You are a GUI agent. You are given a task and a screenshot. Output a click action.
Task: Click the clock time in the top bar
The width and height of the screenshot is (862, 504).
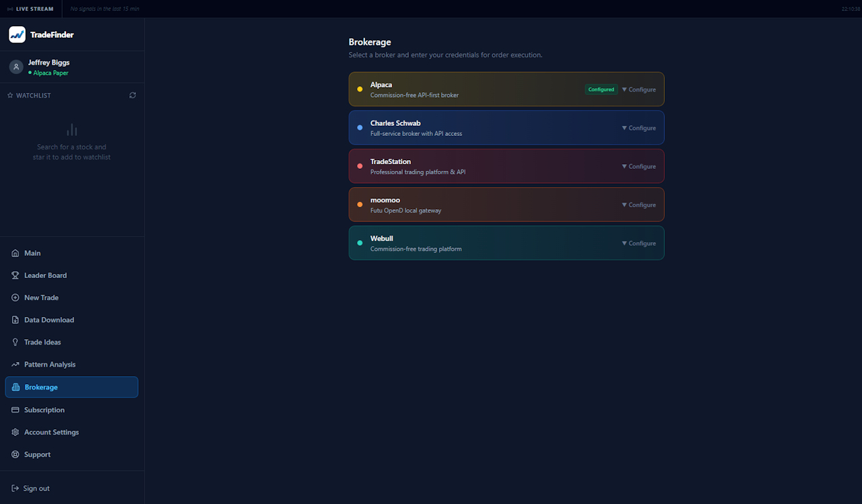851,9
